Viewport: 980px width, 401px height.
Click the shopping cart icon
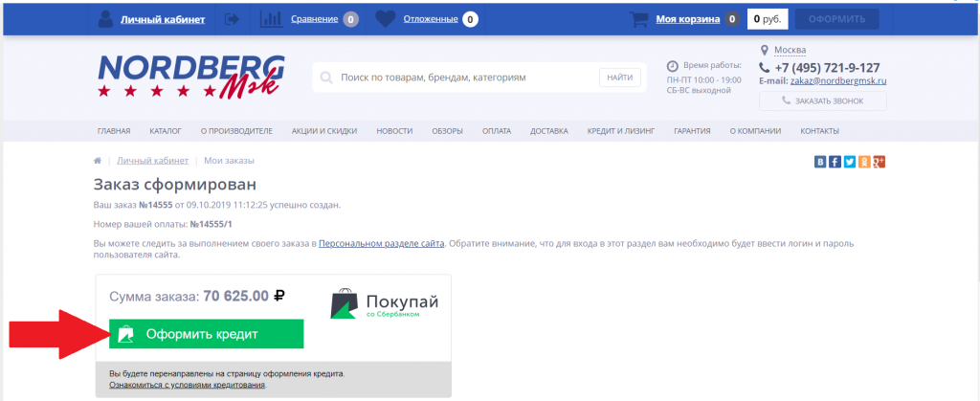pyautogui.click(x=638, y=19)
